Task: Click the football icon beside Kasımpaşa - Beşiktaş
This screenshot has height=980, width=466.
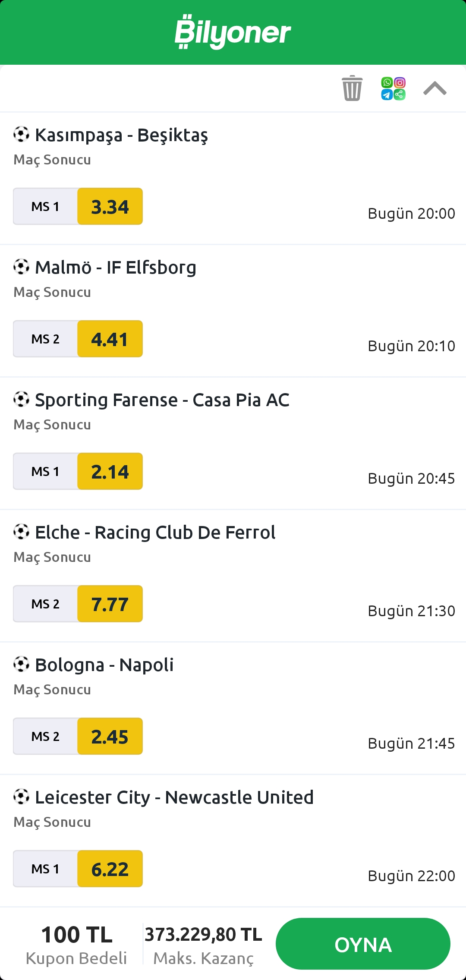Action: click(x=21, y=134)
